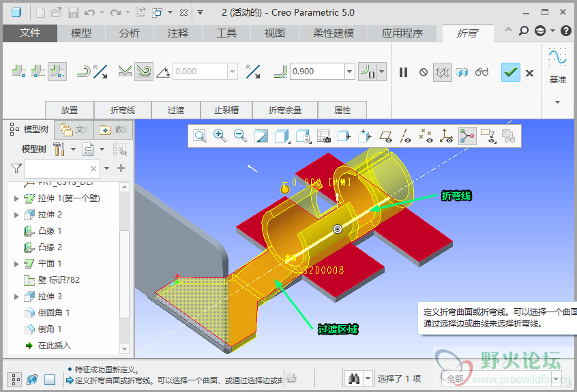This screenshot has width=577, height=392.
Task: Click the plus icon beside tree search
Action: tap(121, 168)
